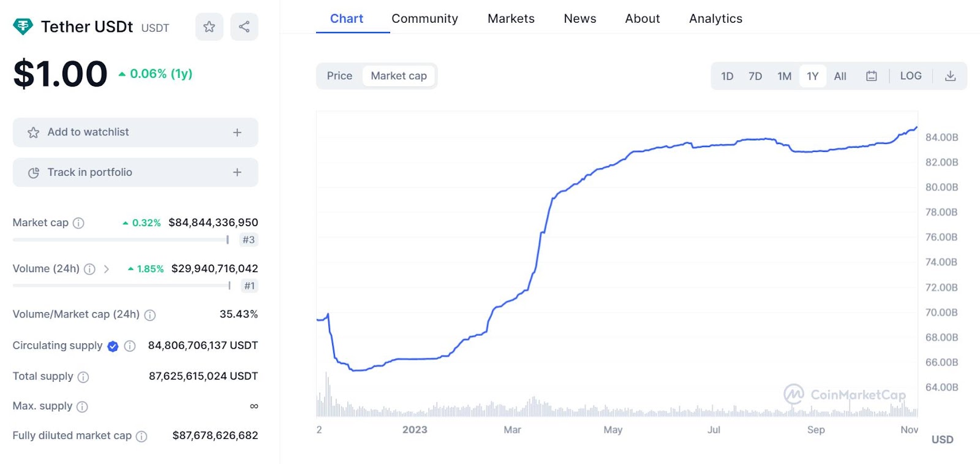Viewport: 980px width, 464px height.
Task: Toggle LOG scale on chart
Action: [x=911, y=76]
